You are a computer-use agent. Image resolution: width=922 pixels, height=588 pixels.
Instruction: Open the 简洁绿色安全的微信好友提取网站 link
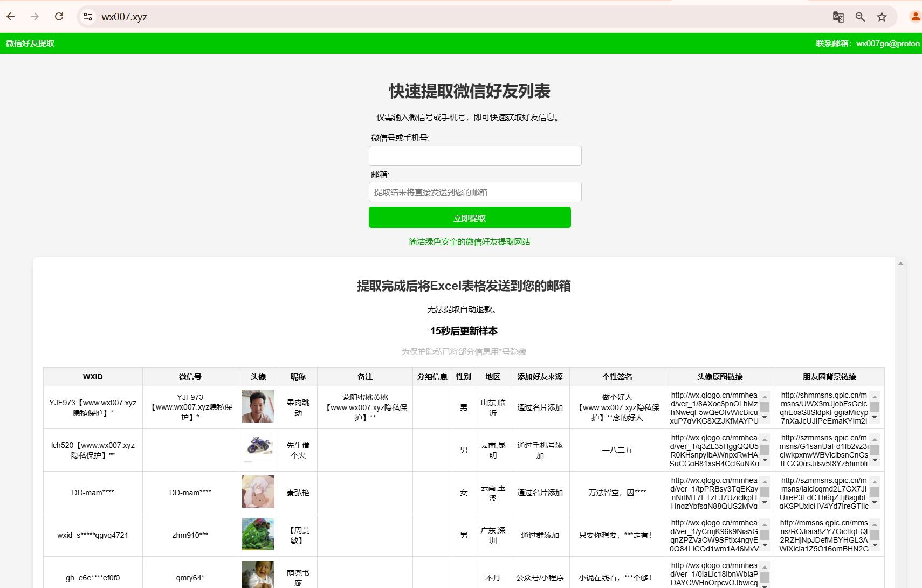470,242
